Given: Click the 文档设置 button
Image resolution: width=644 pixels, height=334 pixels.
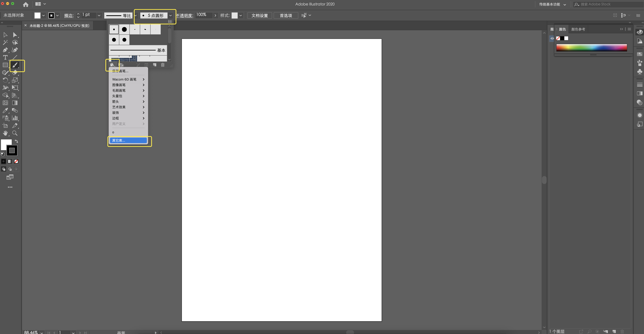Looking at the screenshot, I should (259, 16).
